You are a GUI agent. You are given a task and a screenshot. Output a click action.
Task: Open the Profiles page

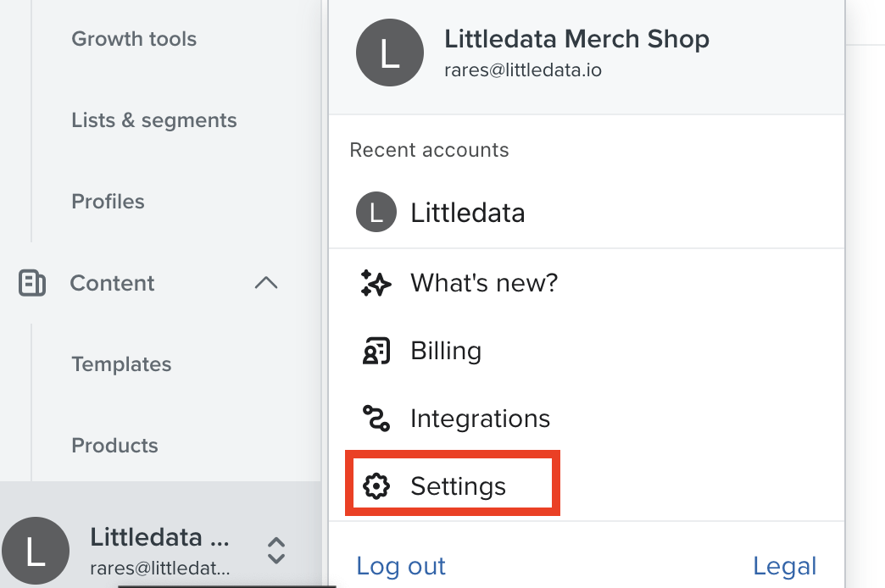point(108,202)
